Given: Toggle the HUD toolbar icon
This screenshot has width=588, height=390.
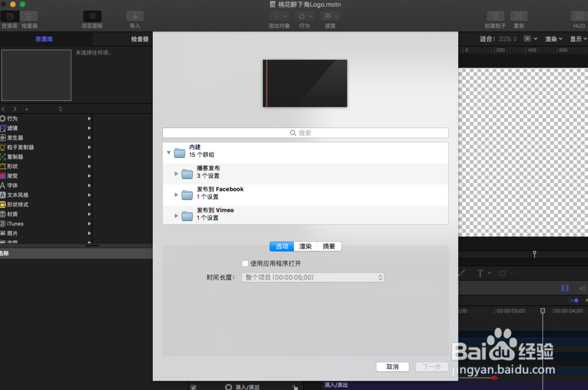Looking at the screenshot, I should click(x=579, y=16).
